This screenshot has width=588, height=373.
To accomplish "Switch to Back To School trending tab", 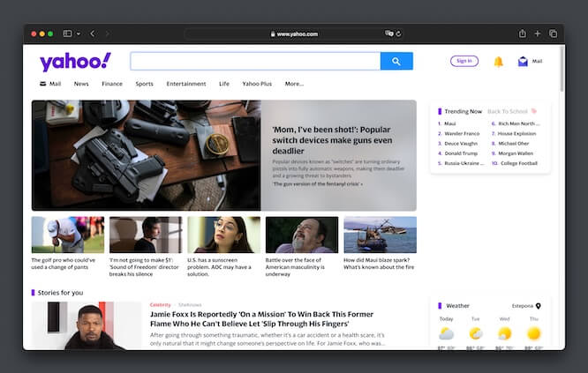I will tap(508, 111).
